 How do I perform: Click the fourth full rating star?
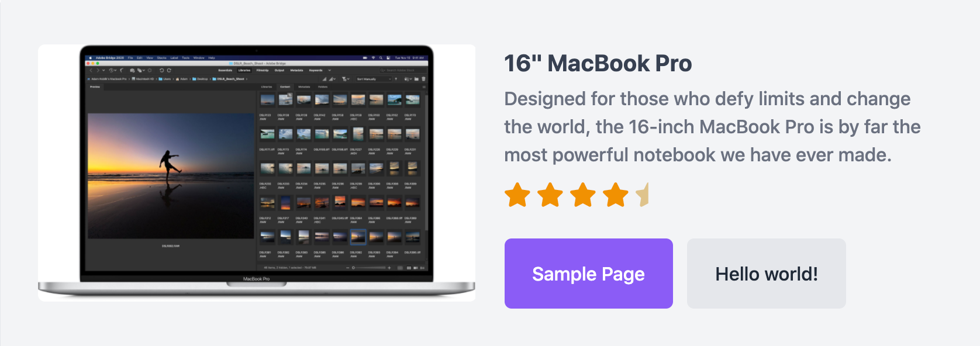coord(616,195)
